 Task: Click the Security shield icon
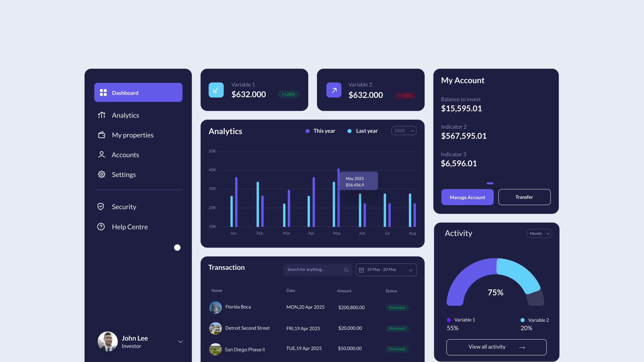pos(101,207)
